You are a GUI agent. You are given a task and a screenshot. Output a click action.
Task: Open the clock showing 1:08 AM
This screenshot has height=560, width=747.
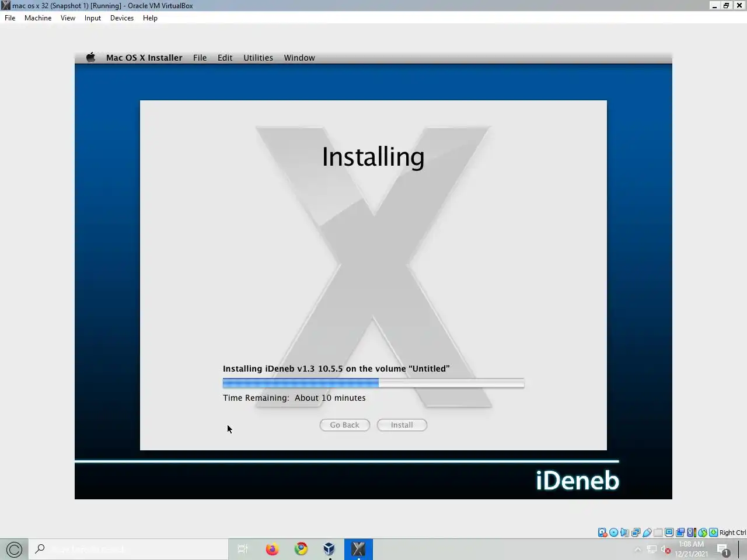pos(692,549)
